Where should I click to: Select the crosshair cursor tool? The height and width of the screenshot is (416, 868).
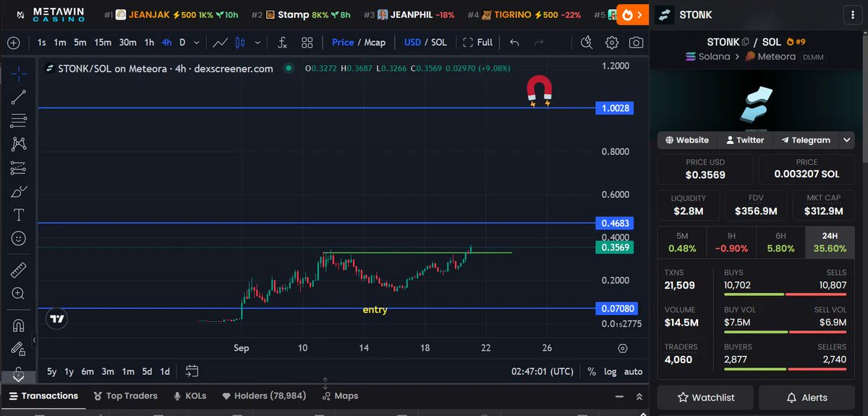pos(19,73)
